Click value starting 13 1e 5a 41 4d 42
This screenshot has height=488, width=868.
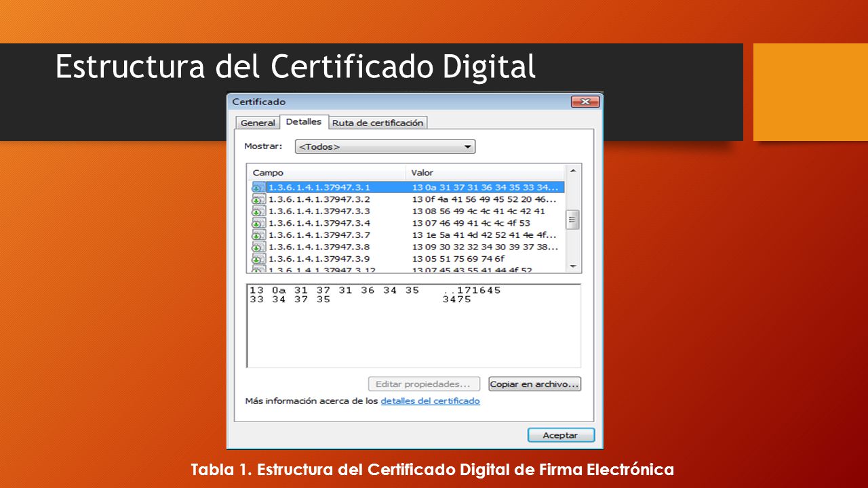coord(485,235)
